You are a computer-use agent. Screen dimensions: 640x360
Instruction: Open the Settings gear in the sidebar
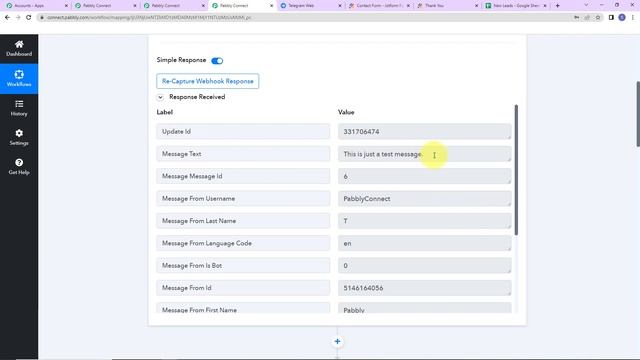point(19,138)
